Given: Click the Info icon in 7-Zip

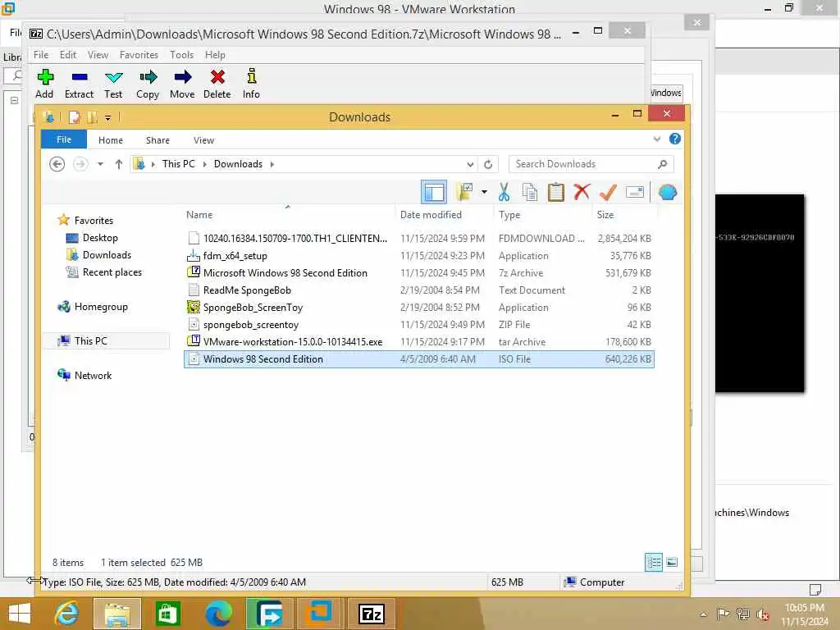Looking at the screenshot, I should [251, 76].
